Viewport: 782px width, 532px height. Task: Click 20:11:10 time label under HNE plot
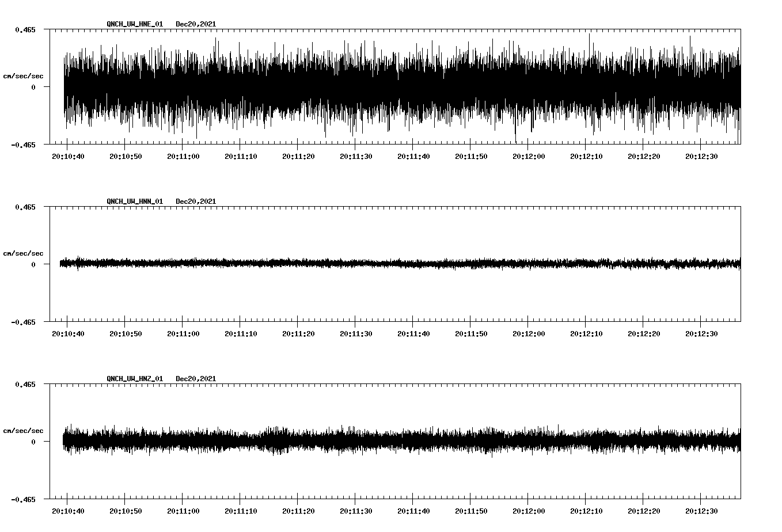(x=241, y=157)
